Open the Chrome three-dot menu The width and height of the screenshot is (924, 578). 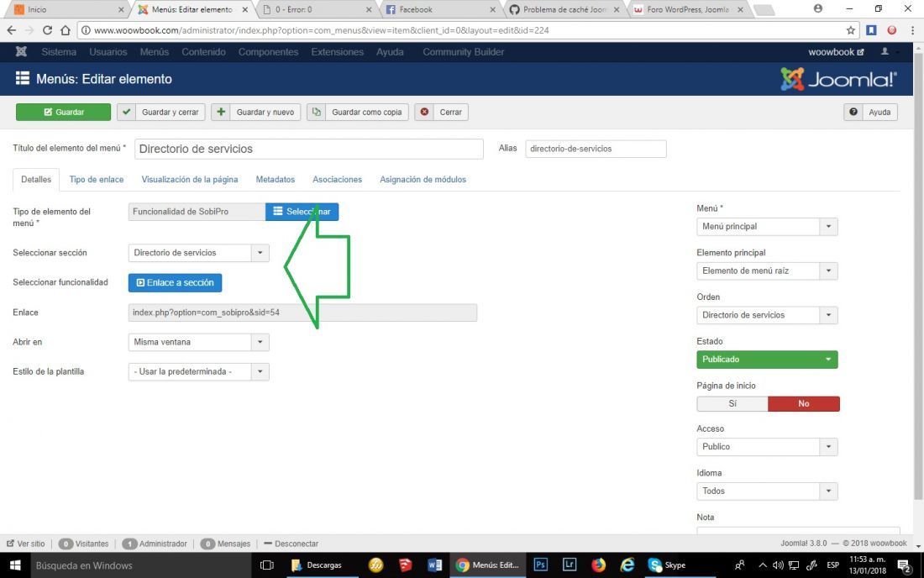pyautogui.click(x=912, y=30)
